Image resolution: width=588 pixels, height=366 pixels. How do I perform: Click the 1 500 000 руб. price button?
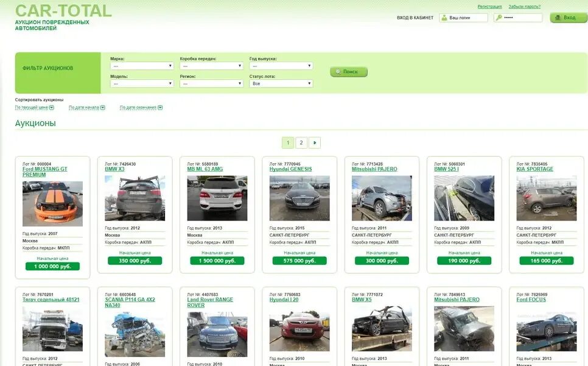pos(217,261)
